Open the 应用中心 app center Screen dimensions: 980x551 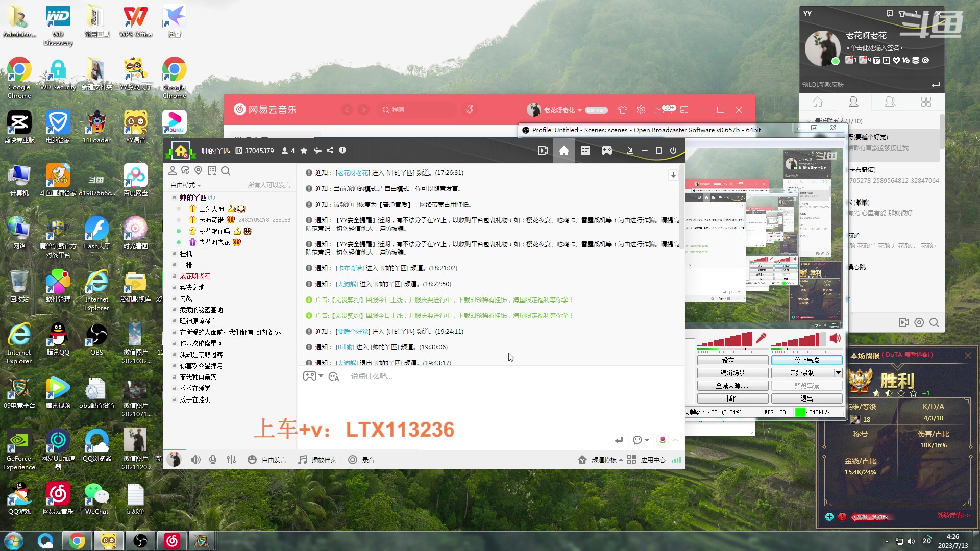(x=646, y=460)
